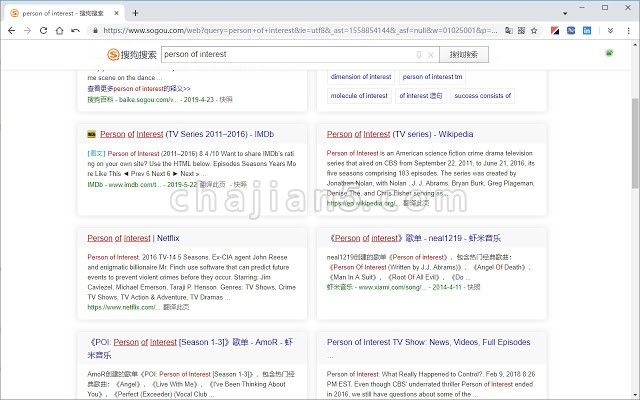The height and width of the screenshot is (400, 640).
Task: Open the view more person of interest definitions link
Action: (x=139, y=89)
